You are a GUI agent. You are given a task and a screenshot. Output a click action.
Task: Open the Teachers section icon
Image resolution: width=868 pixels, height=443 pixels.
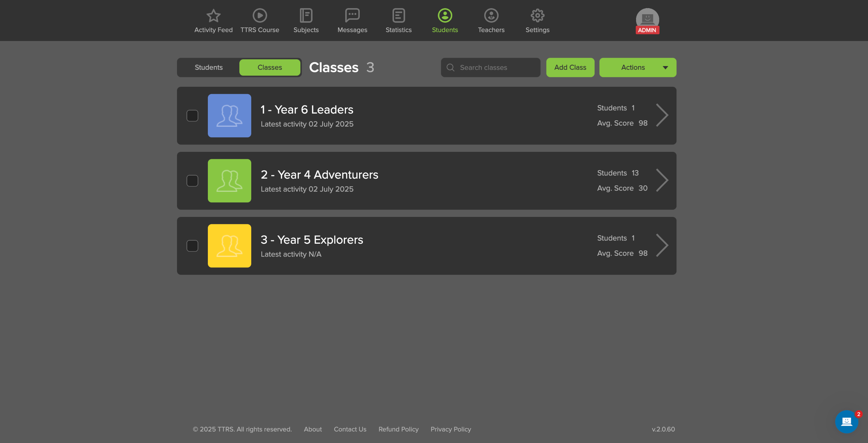point(491,16)
